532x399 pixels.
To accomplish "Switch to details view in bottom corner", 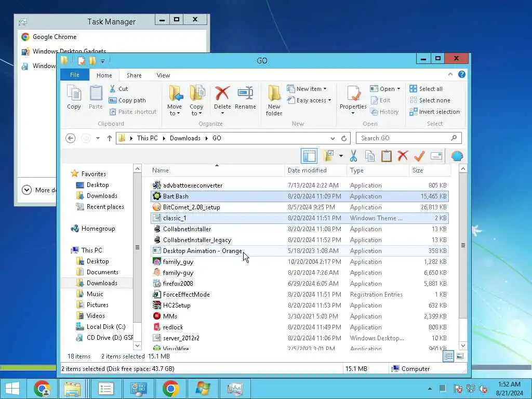I will click(x=448, y=356).
